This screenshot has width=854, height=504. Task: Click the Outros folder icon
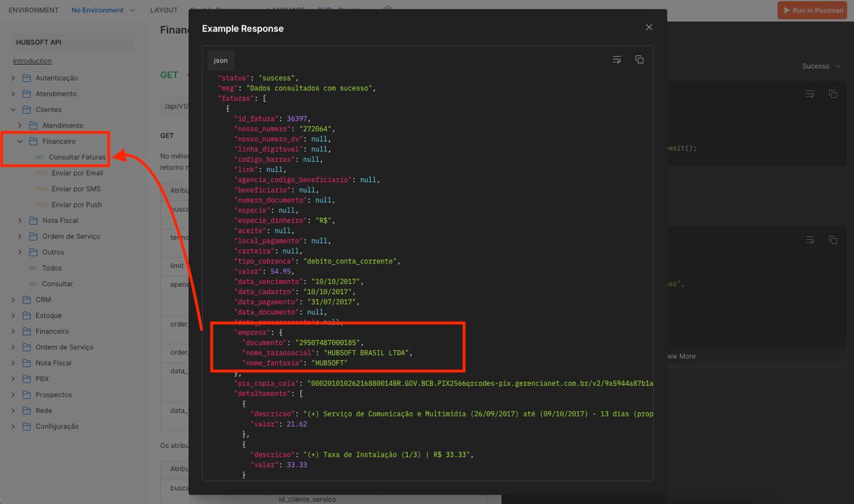[x=33, y=252]
